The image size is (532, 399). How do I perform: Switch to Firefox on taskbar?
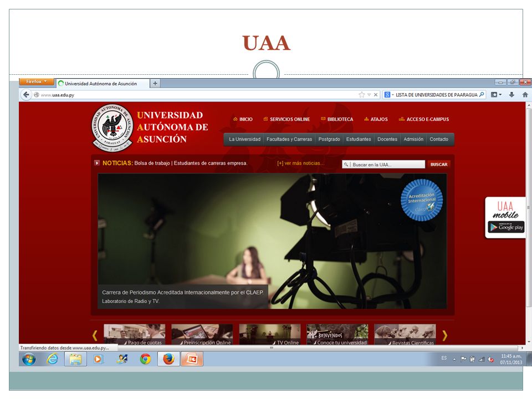[x=168, y=359]
